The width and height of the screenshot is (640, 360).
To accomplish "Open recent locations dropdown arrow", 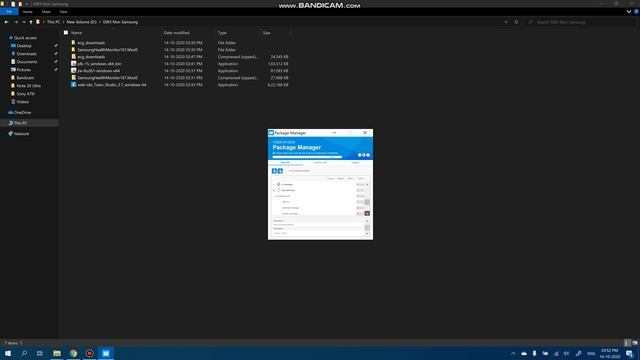I will pyautogui.click(x=24, y=22).
